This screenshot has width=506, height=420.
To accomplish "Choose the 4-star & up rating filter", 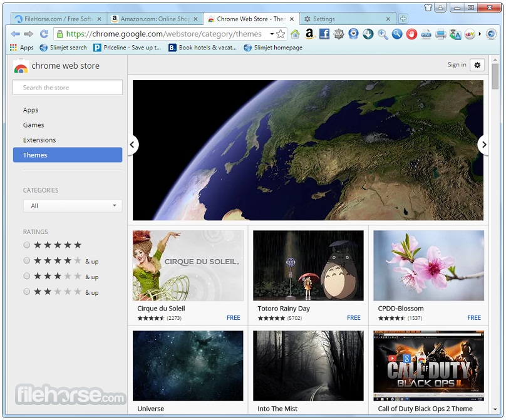I will coord(26,261).
